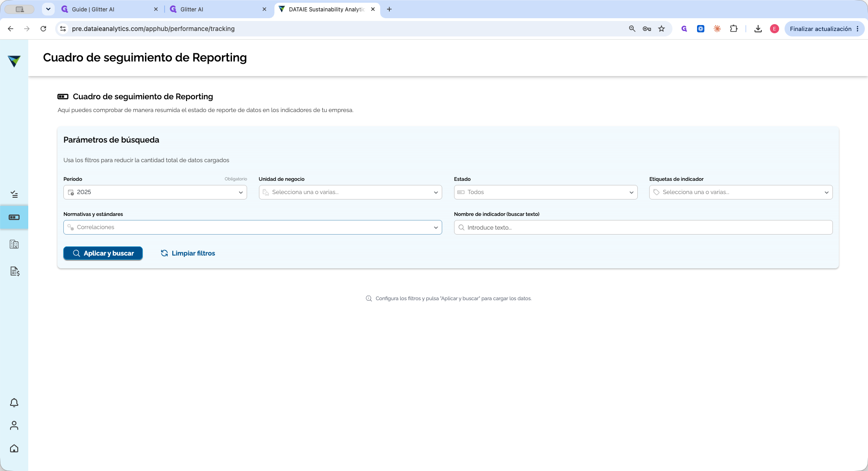This screenshot has height=471, width=868.
Task: Go to the home icon in sidebar
Action: tap(14, 449)
